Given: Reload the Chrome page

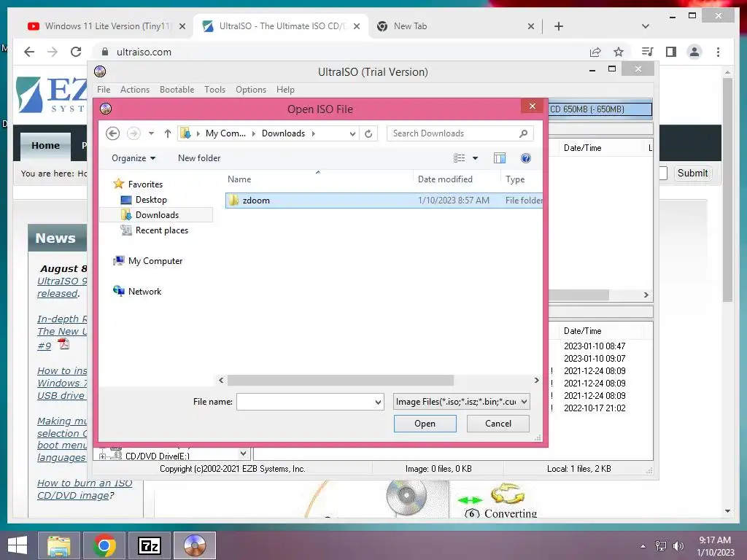Looking at the screenshot, I should (76, 52).
